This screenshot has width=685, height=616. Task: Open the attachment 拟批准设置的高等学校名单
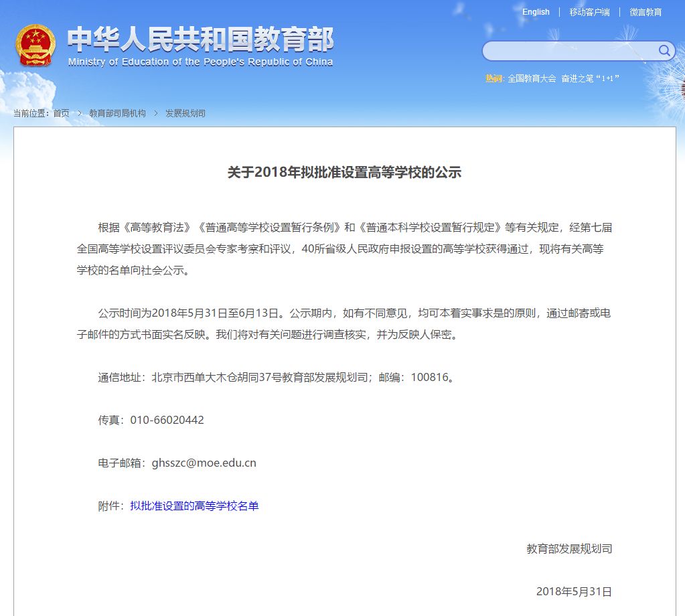pos(196,506)
